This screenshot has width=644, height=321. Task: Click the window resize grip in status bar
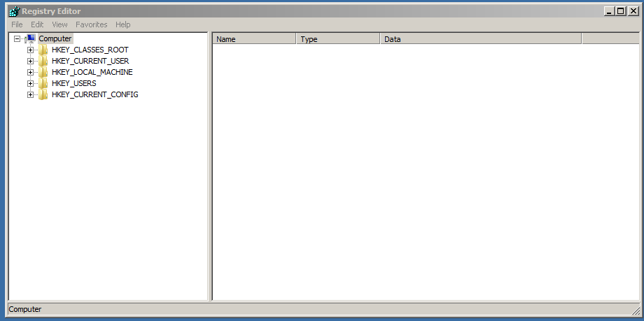click(x=636, y=310)
